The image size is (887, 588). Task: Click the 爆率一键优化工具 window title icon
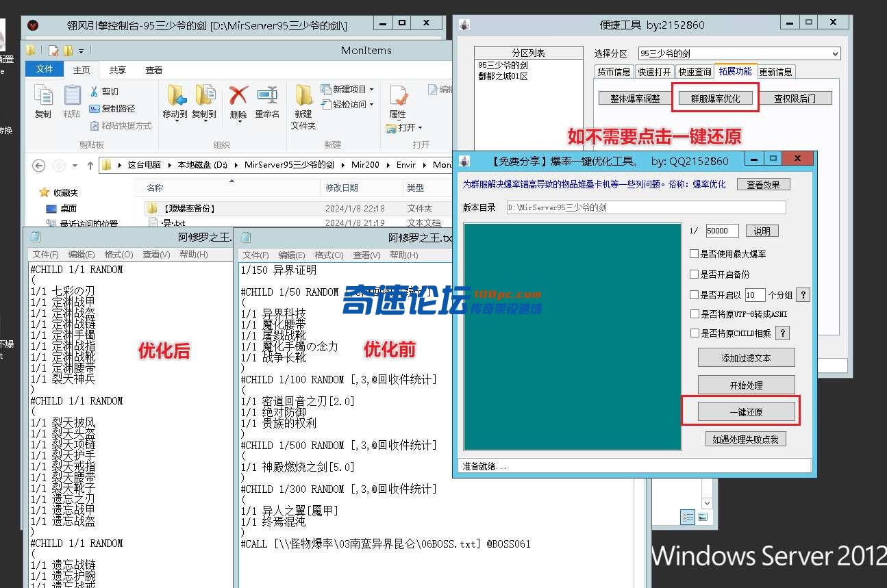[x=465, y=162]
